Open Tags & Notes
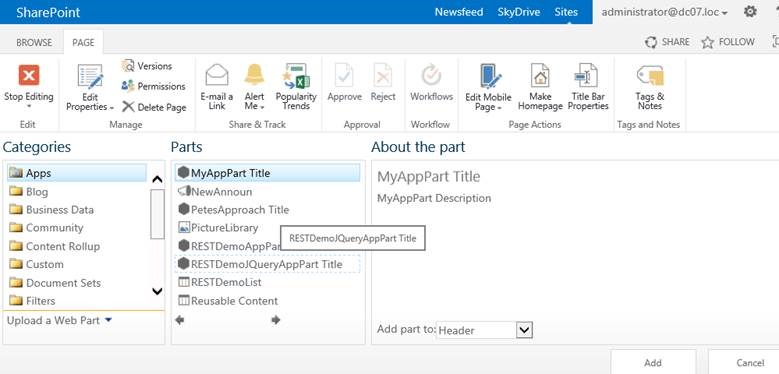 coord(649,87)
